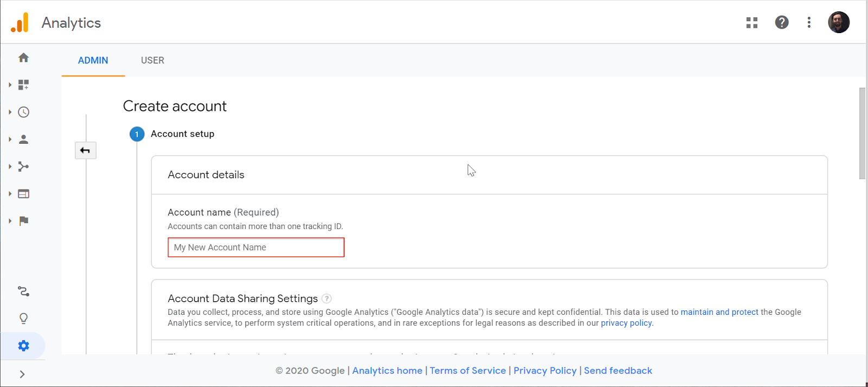Open the Google apps grid icon

pos(751,23)
